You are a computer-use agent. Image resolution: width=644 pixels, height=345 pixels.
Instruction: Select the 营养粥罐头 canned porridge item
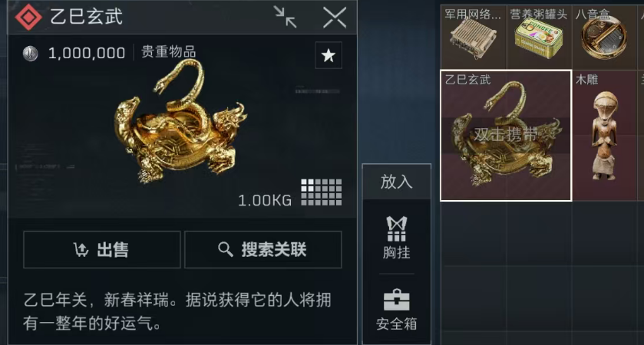pos(540,37)
